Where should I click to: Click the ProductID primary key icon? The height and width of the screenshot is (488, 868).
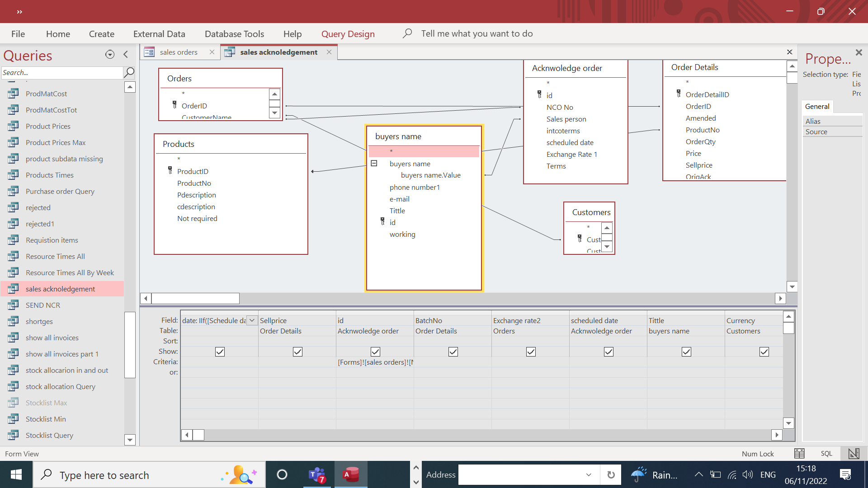[170, 170]
